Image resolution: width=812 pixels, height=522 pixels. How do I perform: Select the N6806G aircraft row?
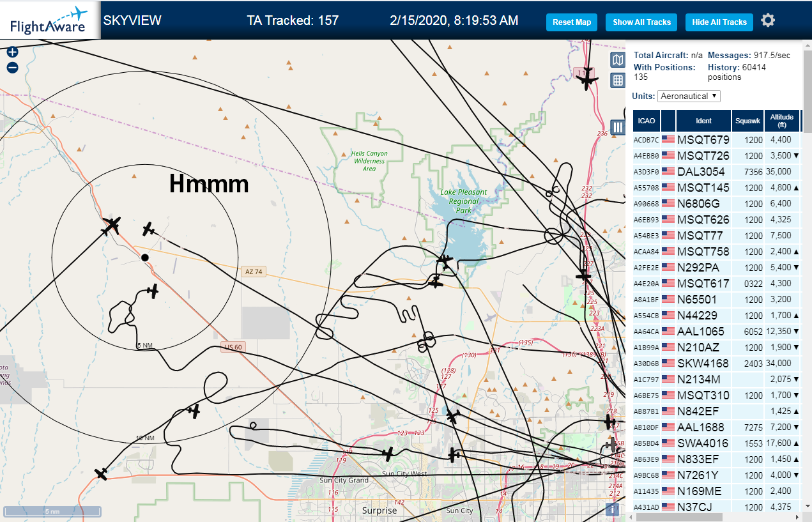[716, 203]
